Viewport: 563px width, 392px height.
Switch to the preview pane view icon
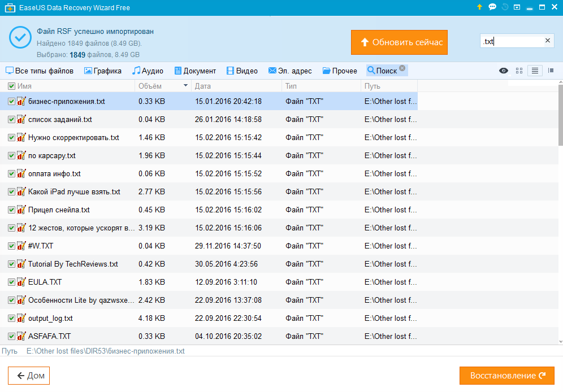(x=551, y=71)
